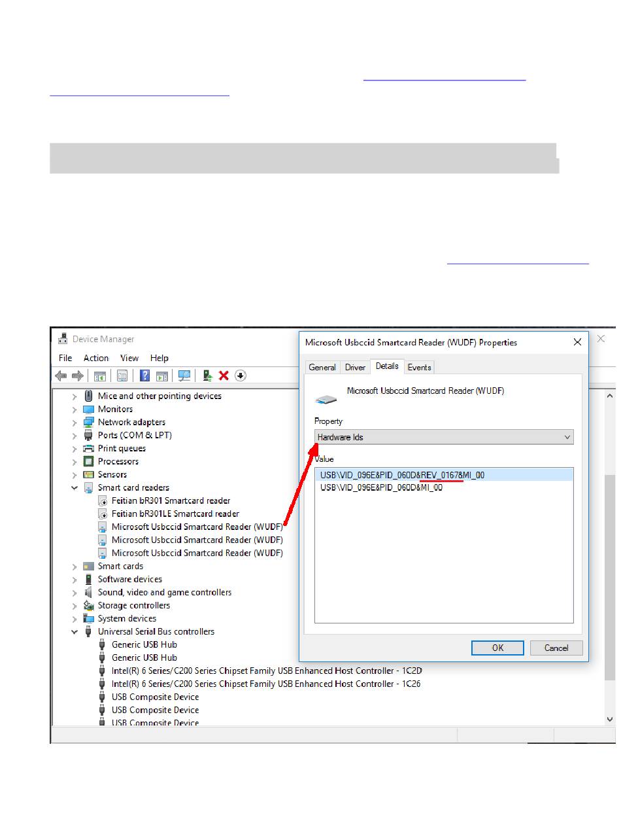Viewport: 621px width, 840px height.
Task: Click the blue Help question mark icon
Action: coord(145,376)
